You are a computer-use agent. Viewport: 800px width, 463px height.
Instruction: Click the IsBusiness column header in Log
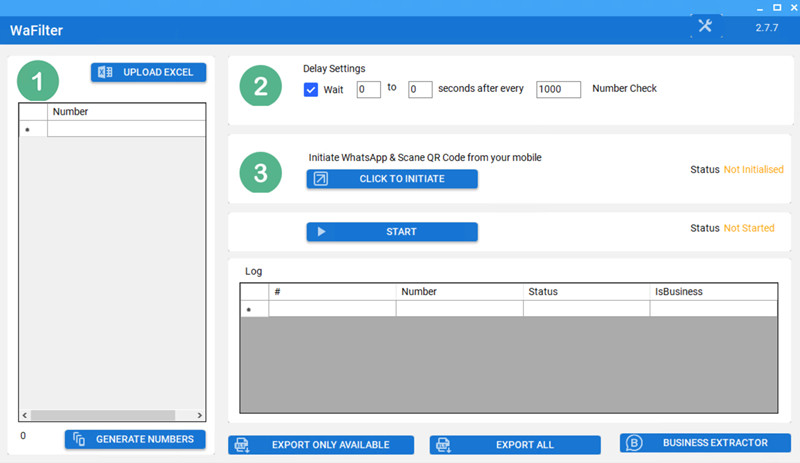713,291
